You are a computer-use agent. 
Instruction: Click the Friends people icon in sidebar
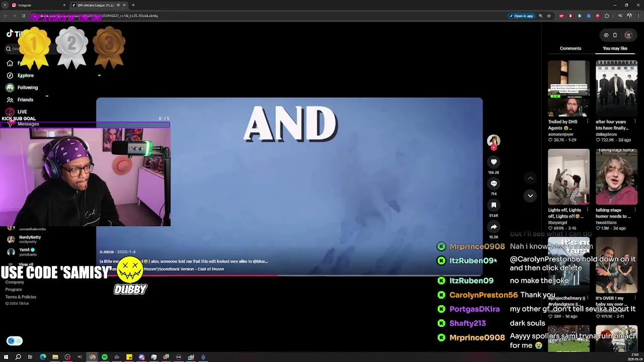click(10, 100)
